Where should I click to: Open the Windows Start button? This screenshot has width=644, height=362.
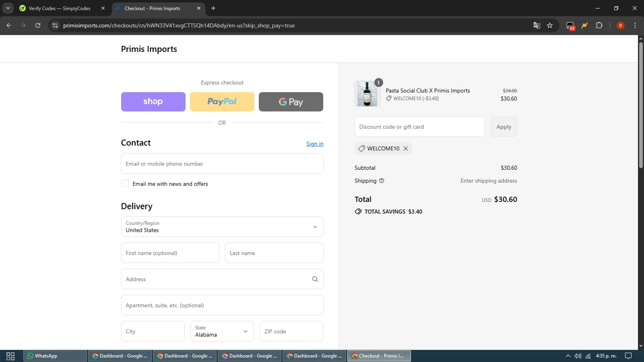tap(10, 356)
